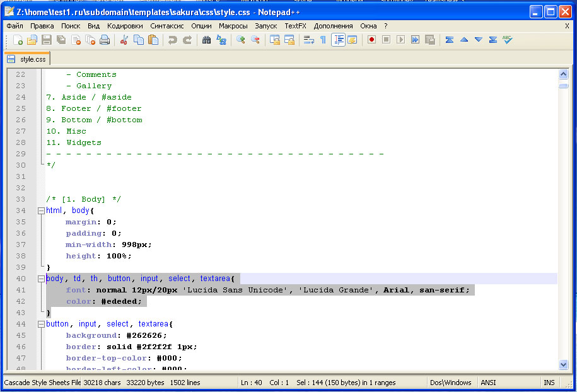
Task: Click the scroll down arrow of vertical scrollbar
Action: coord(563,364)
